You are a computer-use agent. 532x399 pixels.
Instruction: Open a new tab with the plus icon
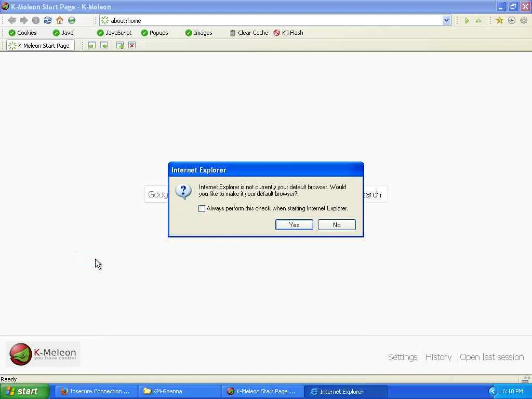pos(120,46)
